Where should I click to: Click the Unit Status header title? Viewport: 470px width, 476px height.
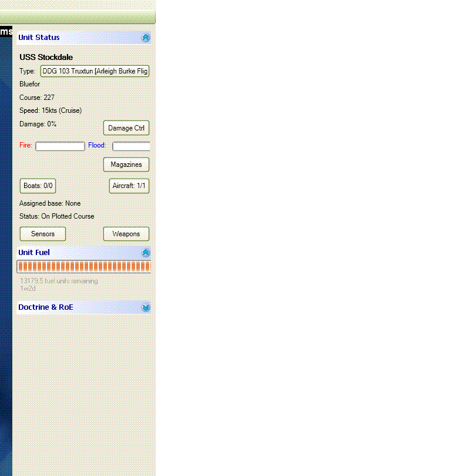(x=39, y=38)
